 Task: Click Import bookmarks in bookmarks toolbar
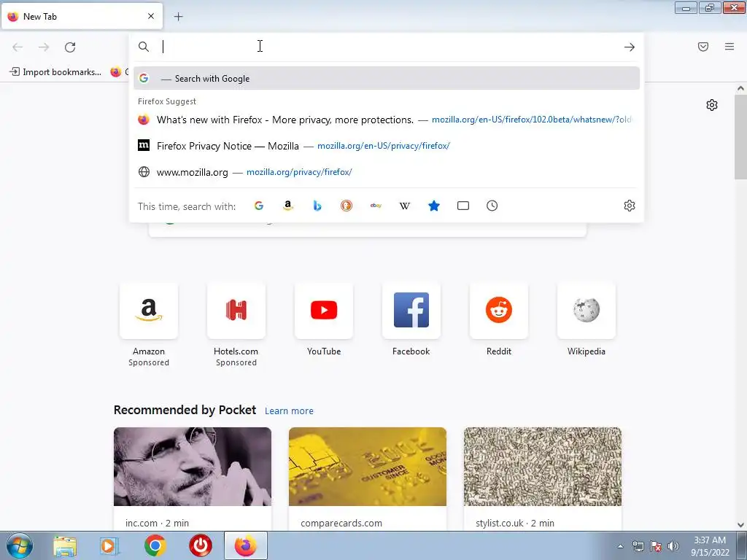[55, 72]
